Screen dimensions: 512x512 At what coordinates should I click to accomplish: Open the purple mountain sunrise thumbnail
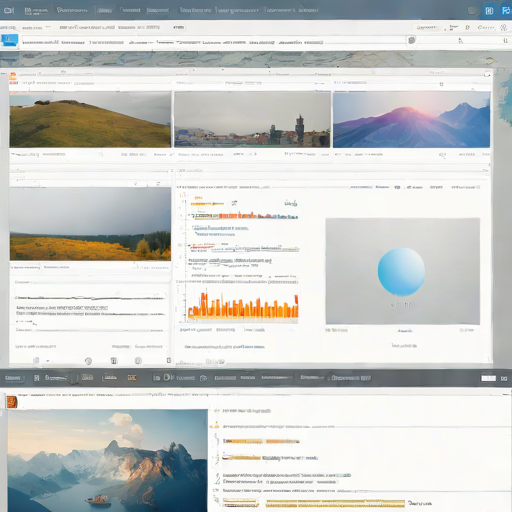pyautogui.click(x=412, y=120)
